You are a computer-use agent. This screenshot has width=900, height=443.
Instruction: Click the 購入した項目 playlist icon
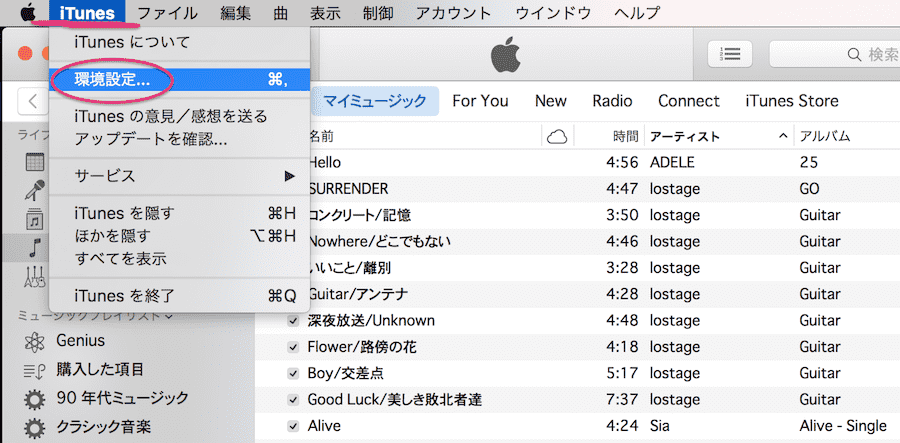click(x=34, y=371)
